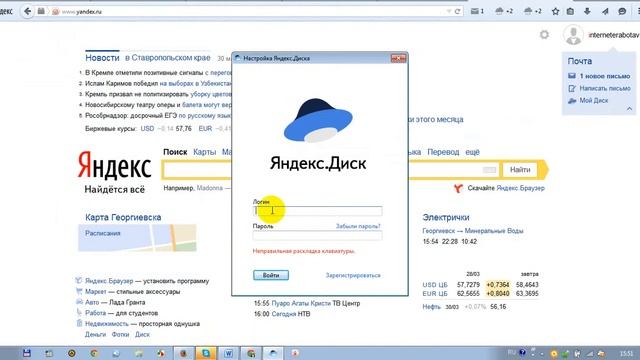This screenshot has height=360, width=640.
Task: Open Работа link
Action: click(x=96, y=313)
